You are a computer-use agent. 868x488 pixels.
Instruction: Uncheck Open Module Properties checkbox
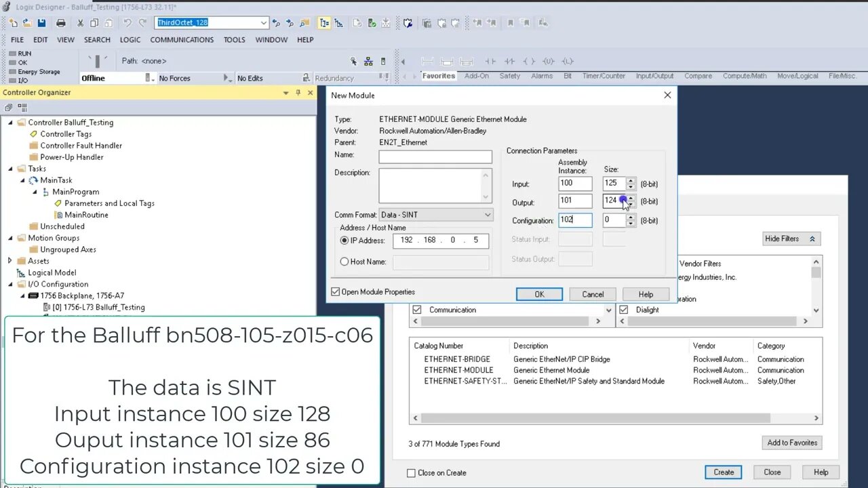336,292
